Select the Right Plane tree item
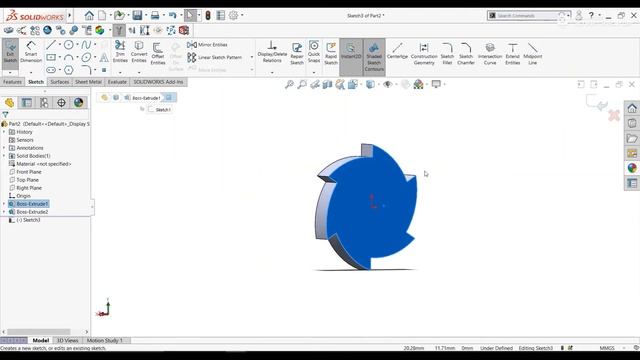Viewport: 640px width, 360px height. (25, 188)
